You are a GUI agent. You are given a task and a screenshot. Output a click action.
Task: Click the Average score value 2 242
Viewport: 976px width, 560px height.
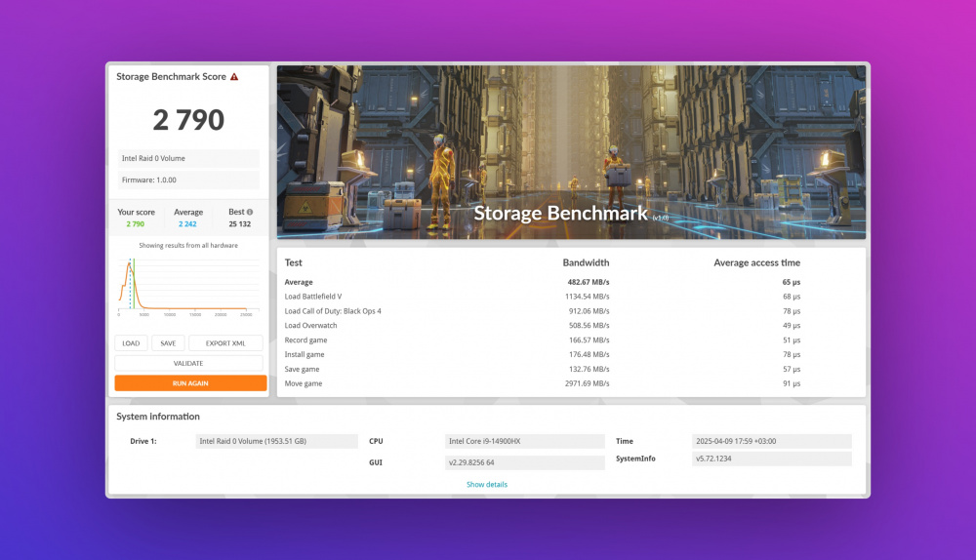[x=188, y=224]
